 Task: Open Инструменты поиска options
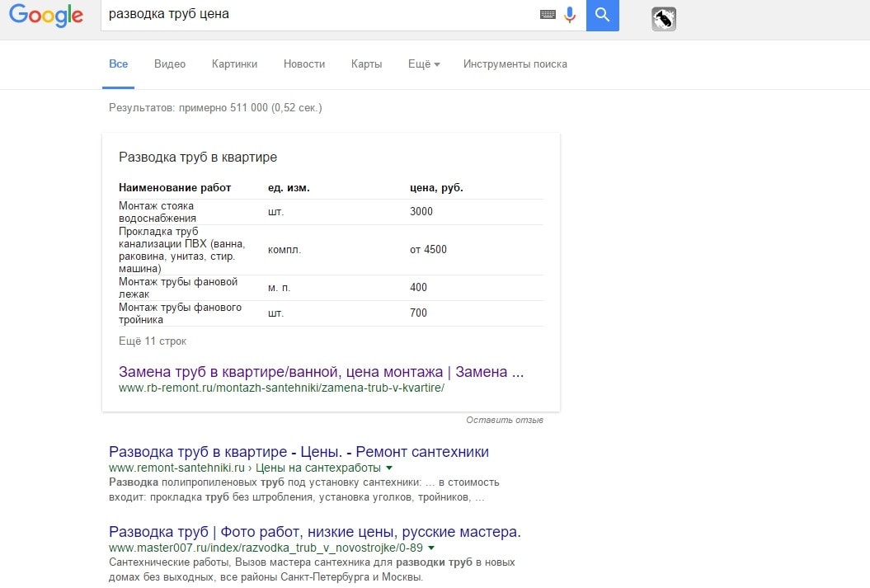(x=515, y=64)
